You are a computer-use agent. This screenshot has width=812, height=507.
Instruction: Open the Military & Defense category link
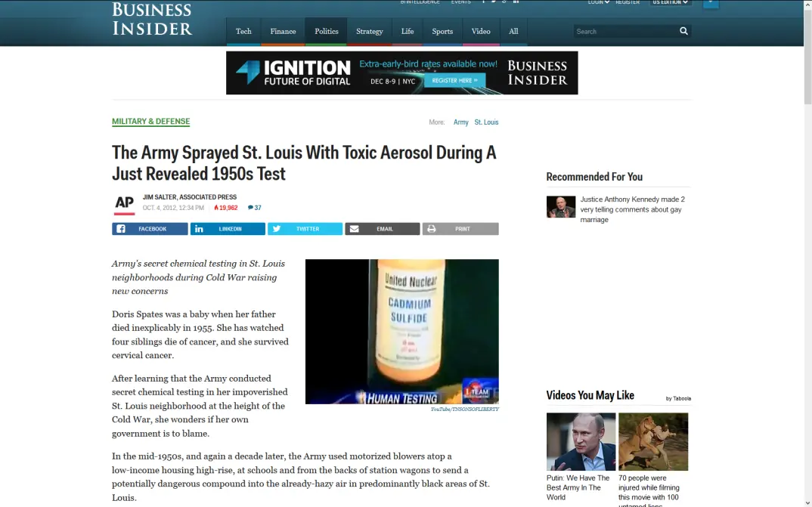[x=150, y=122]
